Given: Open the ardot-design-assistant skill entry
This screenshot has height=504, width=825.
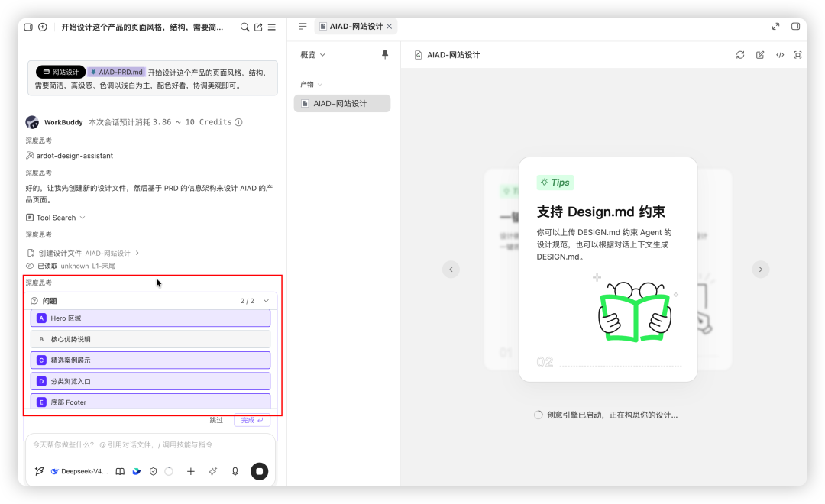Looking at the screenshot, I should point(70,156).
